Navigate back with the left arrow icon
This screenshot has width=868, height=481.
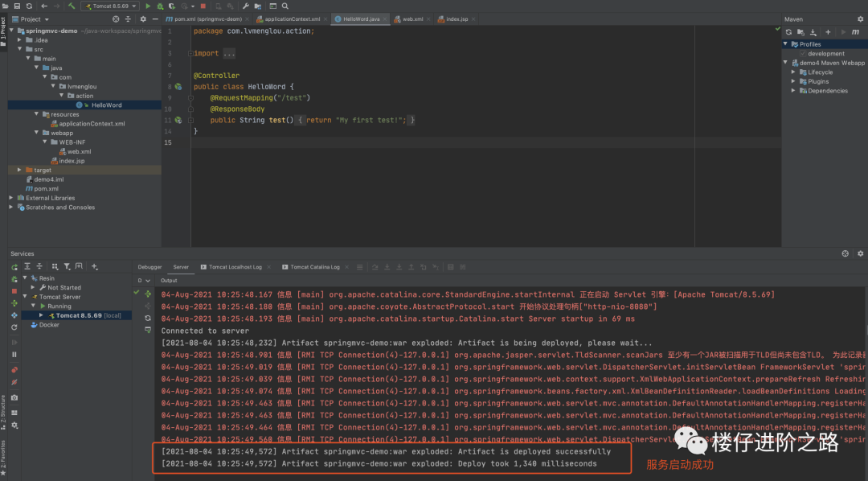(44, 6)
